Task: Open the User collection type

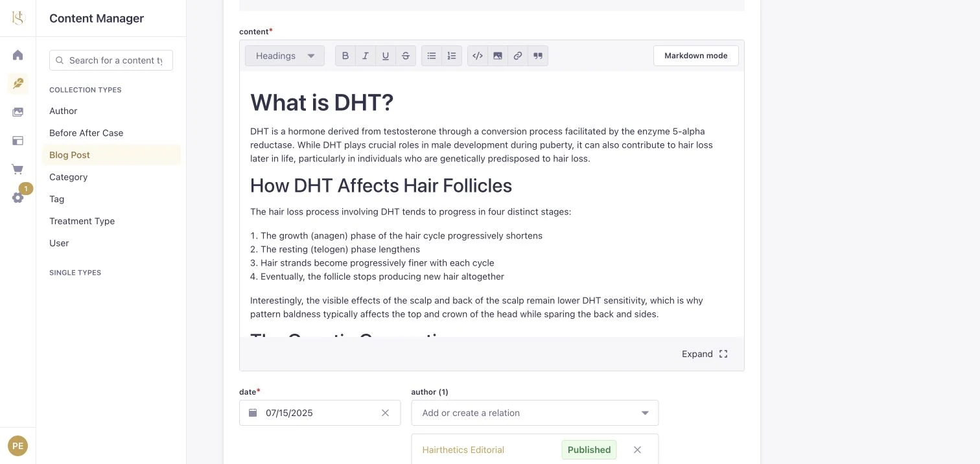Action: [59, 243]
